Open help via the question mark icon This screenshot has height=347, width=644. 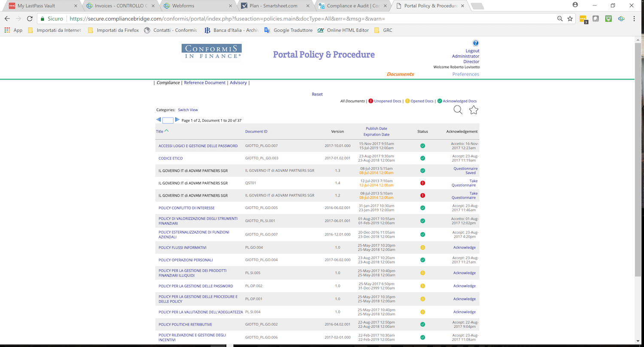(476, 42)
